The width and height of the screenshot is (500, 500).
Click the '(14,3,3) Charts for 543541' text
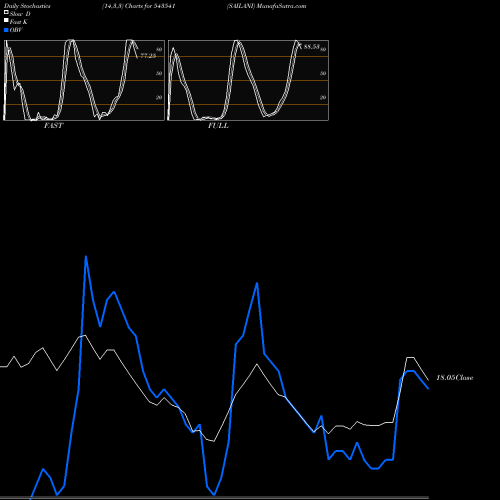(139, 6)
